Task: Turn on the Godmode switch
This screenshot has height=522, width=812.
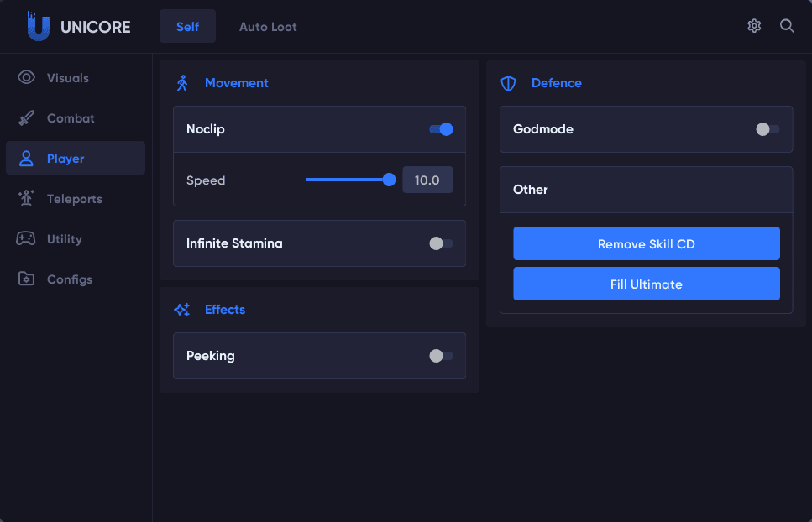Action: point(767,129)
